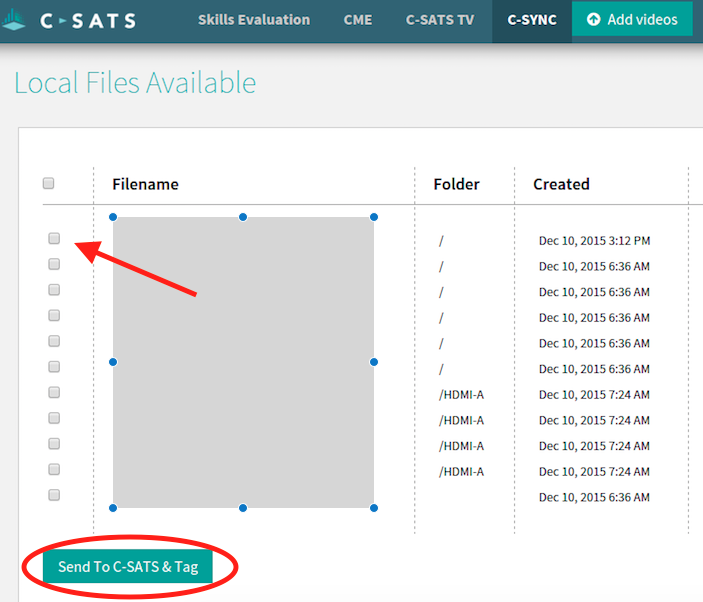This screenshot has height=602, width=703.
Task: Click the Add videos button
Action: (632, 19)
